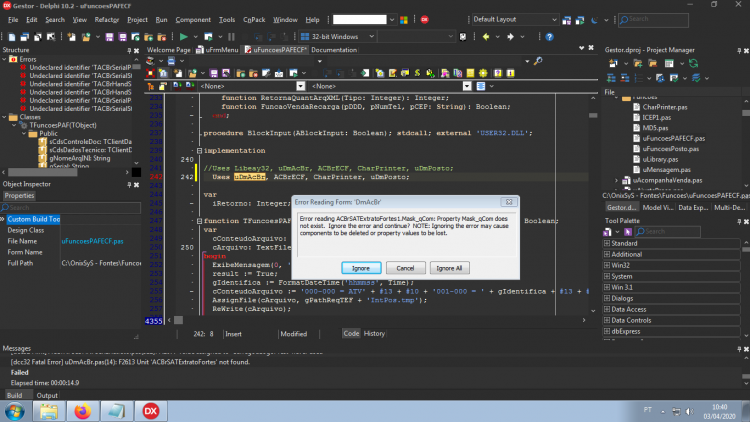The image size is (750, 422).
Task: Click the Pause button in toolbar
Action: [232, 37]
